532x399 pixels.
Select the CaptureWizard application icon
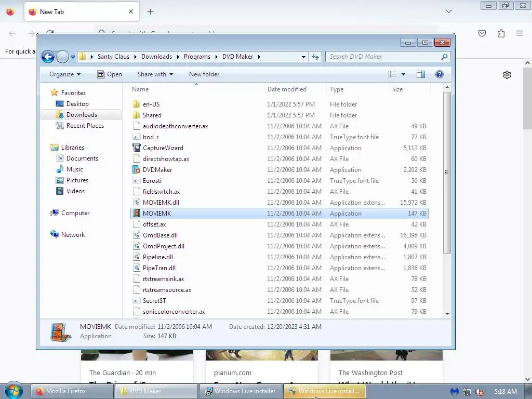[x=137, y=148]
